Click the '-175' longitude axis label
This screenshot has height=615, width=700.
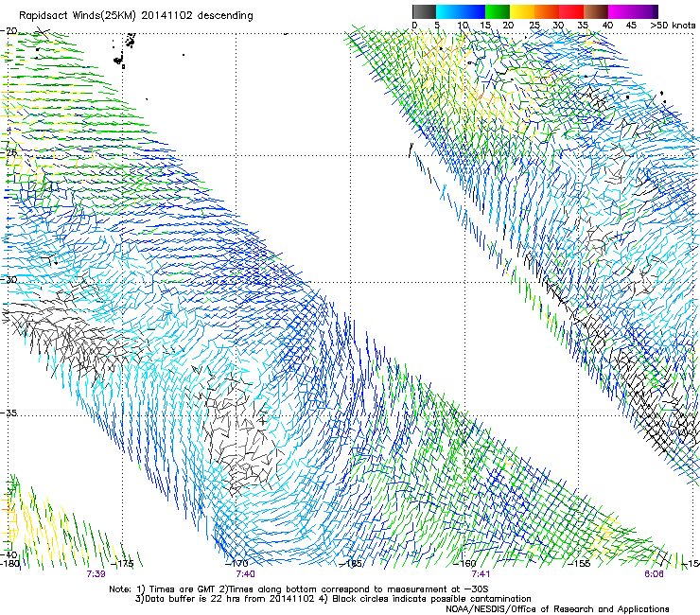point(122,563)
